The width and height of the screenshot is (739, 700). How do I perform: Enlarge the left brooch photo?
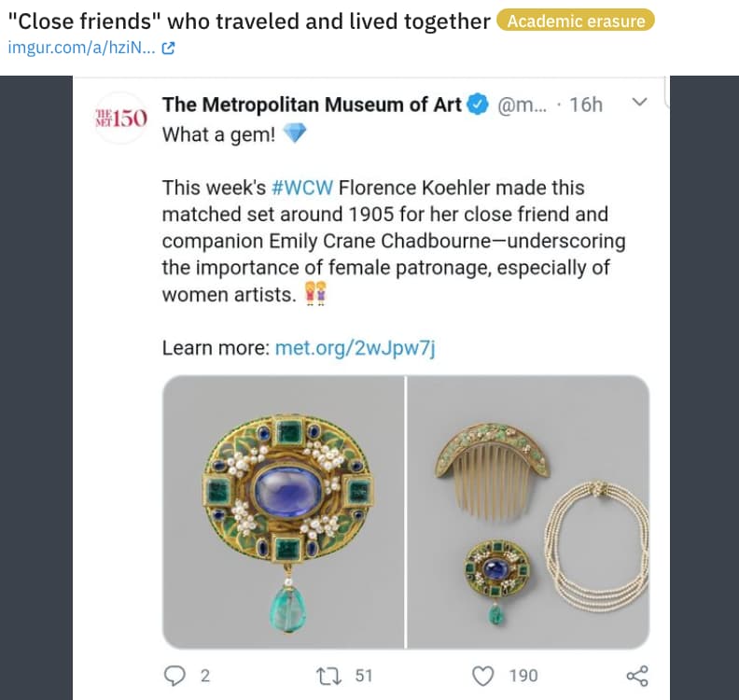284,511
